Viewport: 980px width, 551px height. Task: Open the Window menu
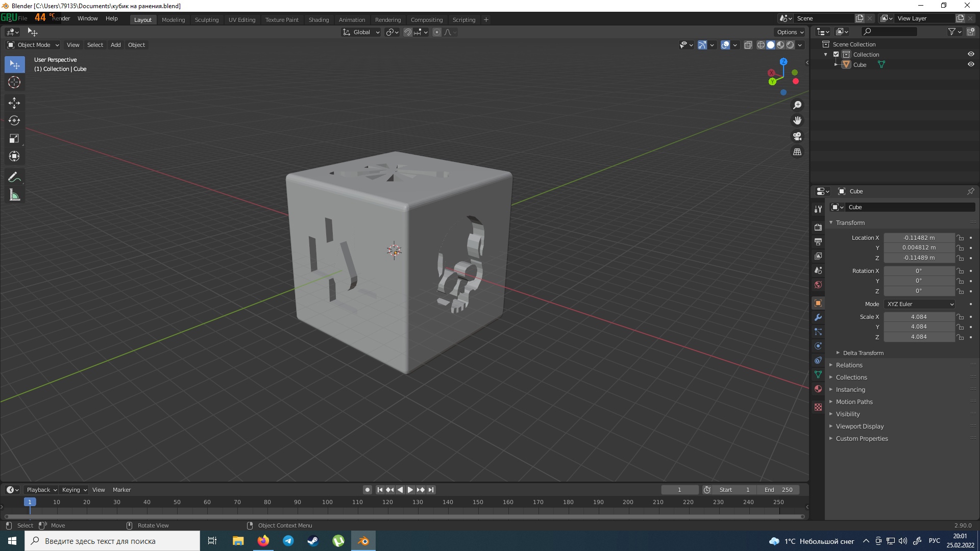click(x=87, y=18)
